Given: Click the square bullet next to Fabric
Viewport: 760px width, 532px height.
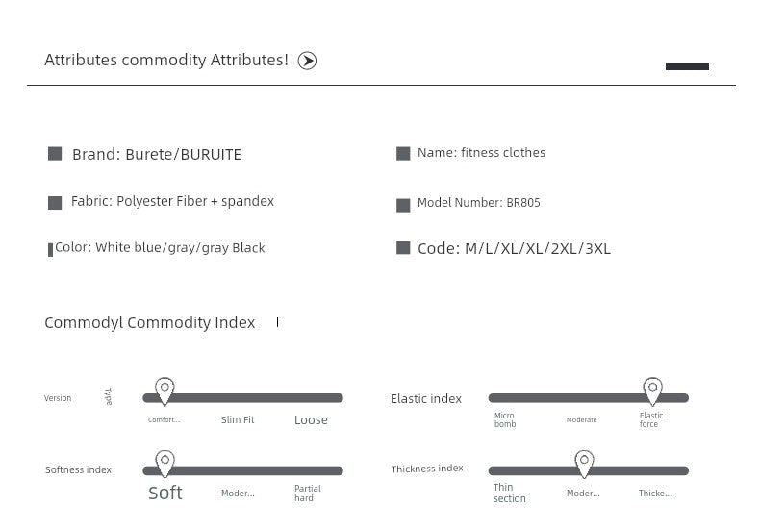Looking at the screenshot, I should (x=55, y=203).
